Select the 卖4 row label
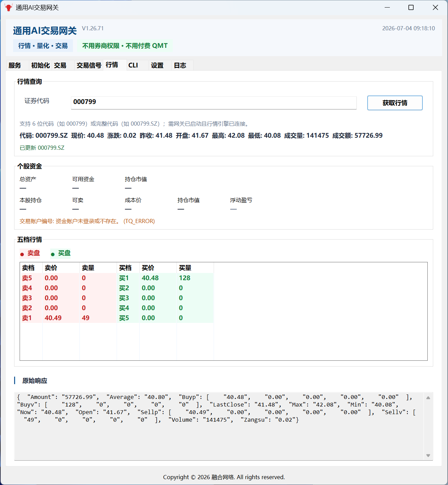Screen dimensions: 448x485 (27, 288)
